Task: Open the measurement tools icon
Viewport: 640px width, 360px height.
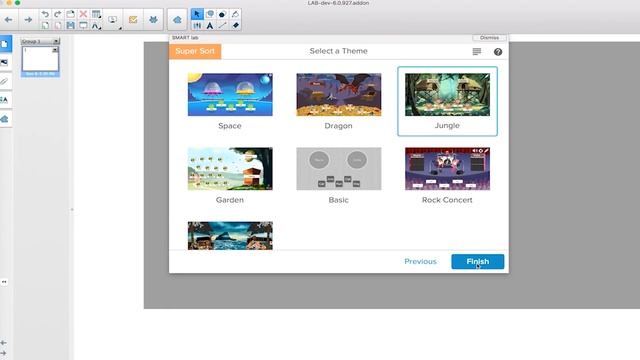Action: coord(96,26)
